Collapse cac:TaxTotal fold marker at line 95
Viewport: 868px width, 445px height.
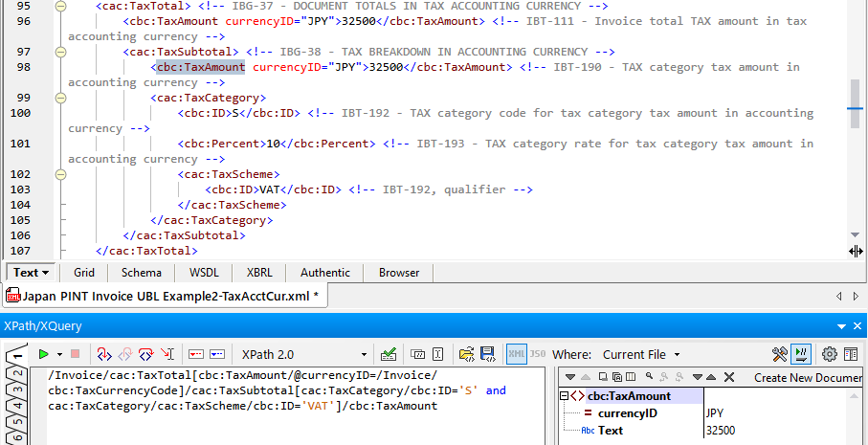pyautogui.click(x=61, y=6)
